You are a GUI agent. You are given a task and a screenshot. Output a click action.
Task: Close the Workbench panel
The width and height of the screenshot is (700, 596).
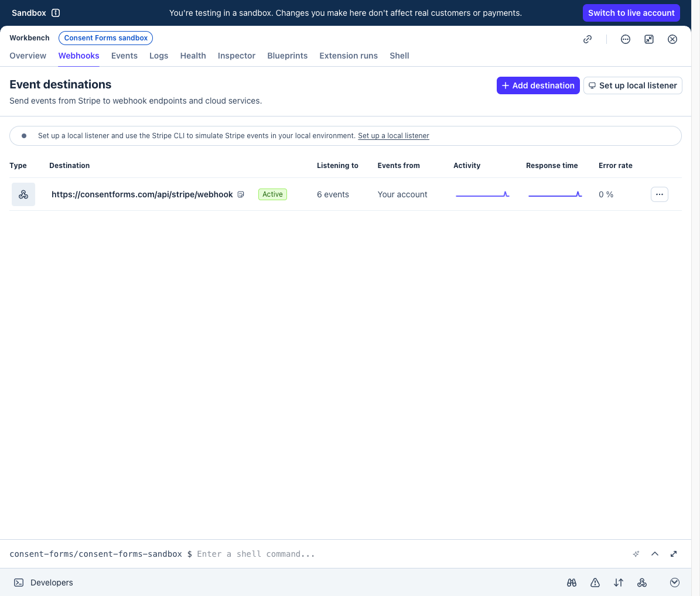[672, 39]
